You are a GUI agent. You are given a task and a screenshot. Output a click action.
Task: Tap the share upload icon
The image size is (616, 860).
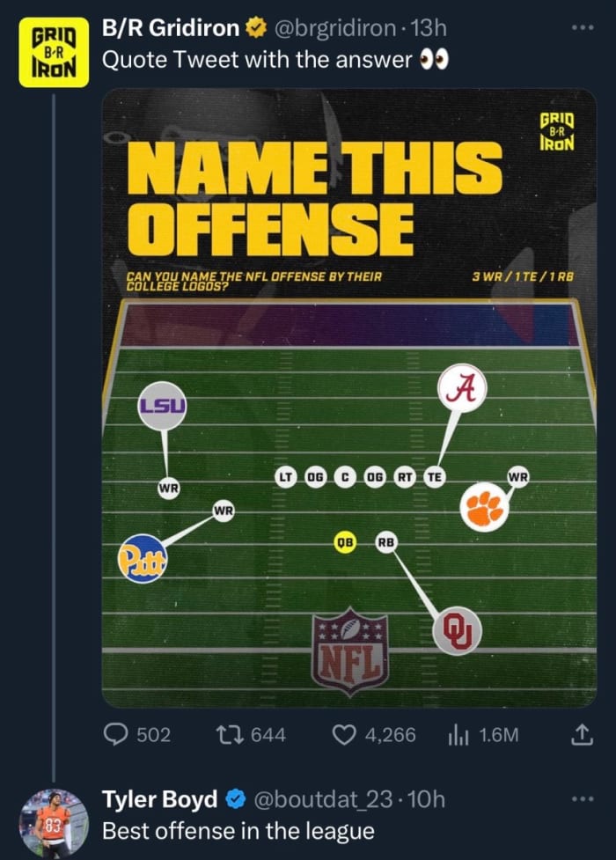[x=582, y=735]
